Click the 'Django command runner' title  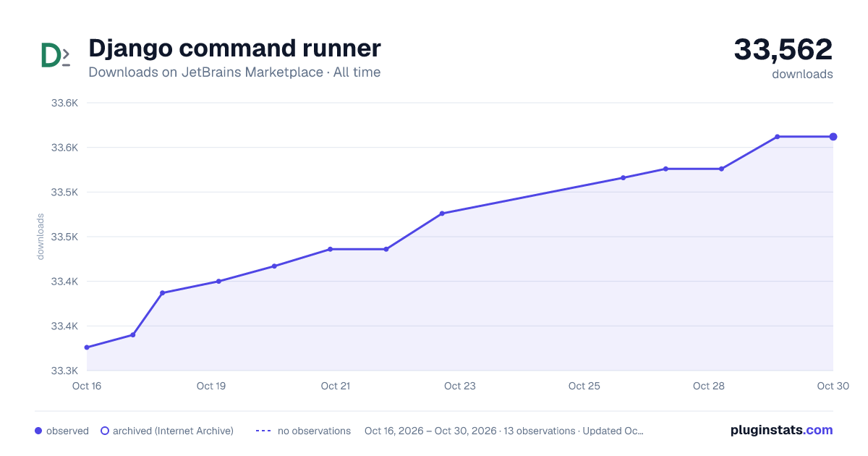[234, 48]
